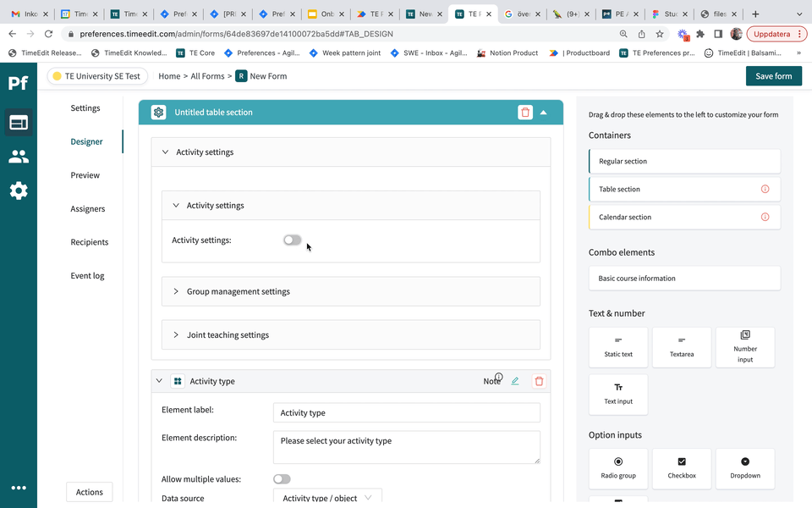Image resolution: width=812 pixels, height=508 pixels.
Task: Pick the Radio group element
Action: [x=618, y=468]
